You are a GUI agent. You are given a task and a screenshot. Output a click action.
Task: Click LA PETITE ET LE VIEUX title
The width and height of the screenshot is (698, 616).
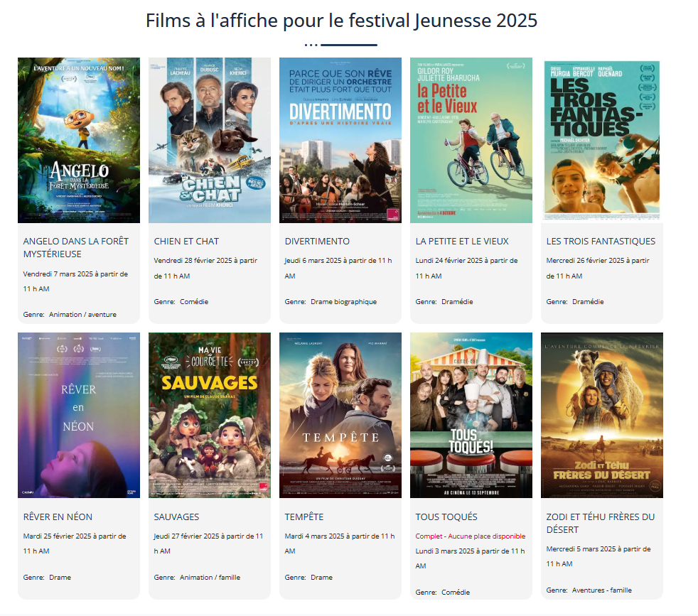pyautogui.click(x=462, y=242)
